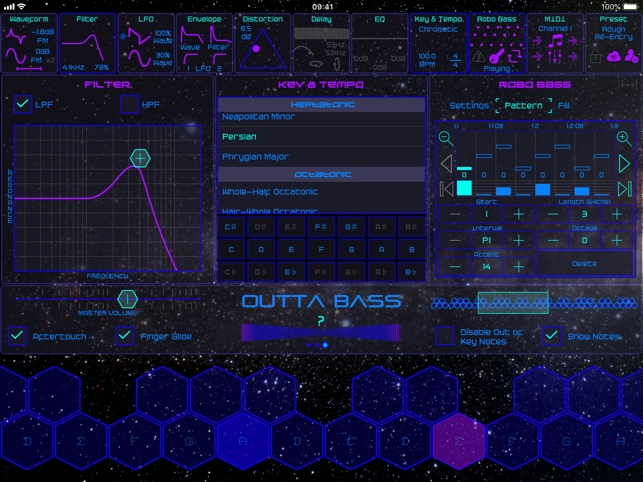
Task: Zoom in the Robo Bass pattern
Action: click(624, 139)
